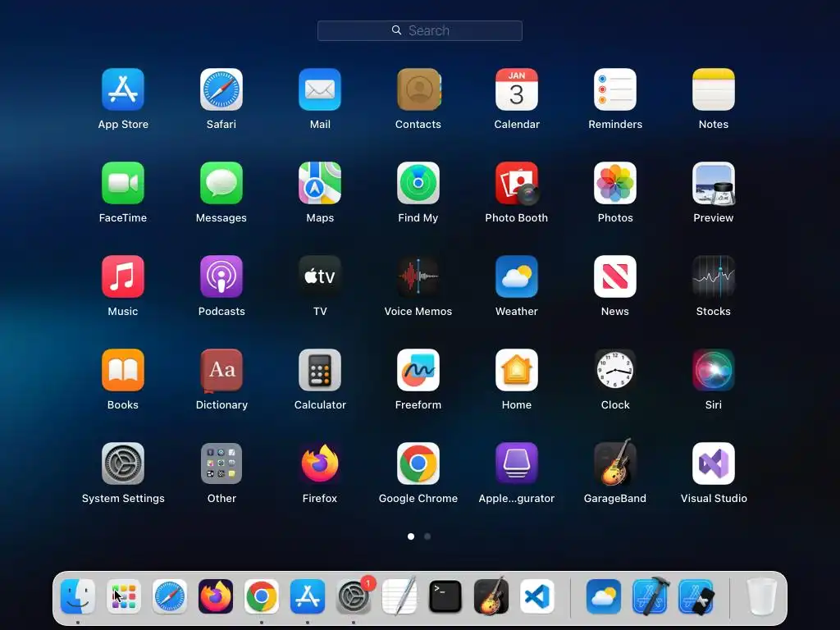The image size is (840, 630).
Task: Open Firefox from the Dock
Action: point(216,596)
